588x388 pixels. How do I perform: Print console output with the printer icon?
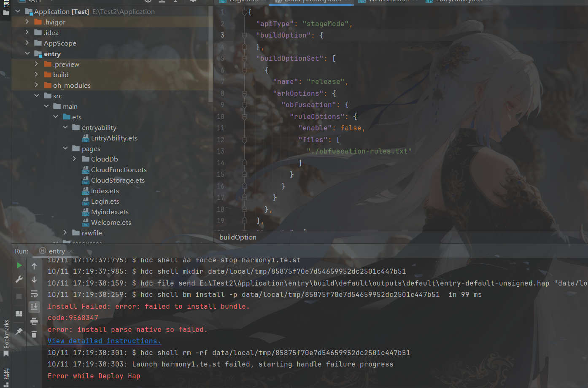click(34, 321)
